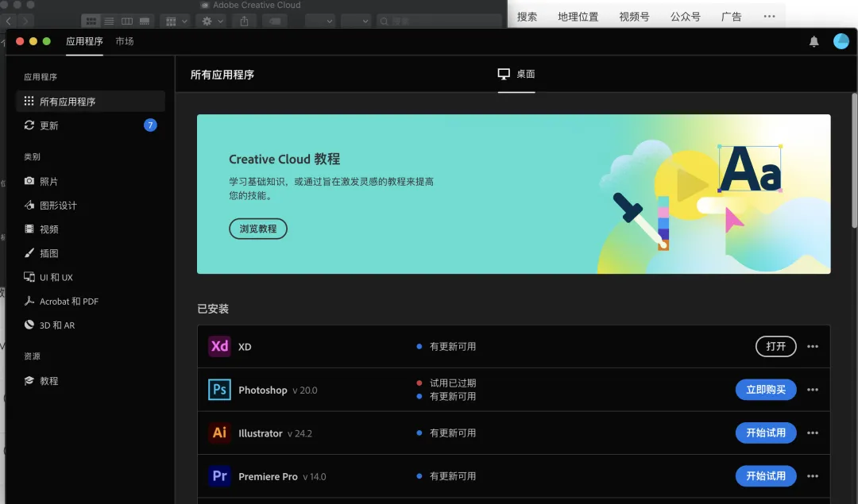Click the sphere icon beside 3D 和 AR
Image resolution: width=858 pixels, height=504 pixels.
(x=29, y=325)
